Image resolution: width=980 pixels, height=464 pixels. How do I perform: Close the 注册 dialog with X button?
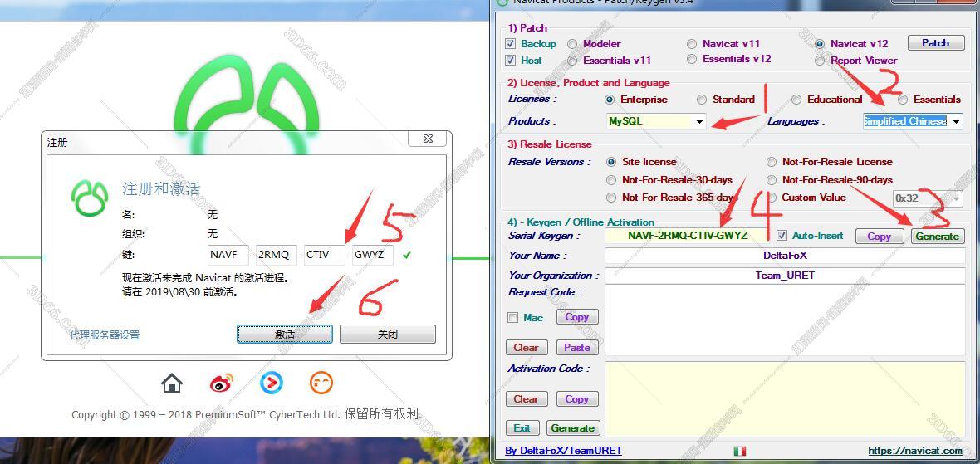pos(428,139)
